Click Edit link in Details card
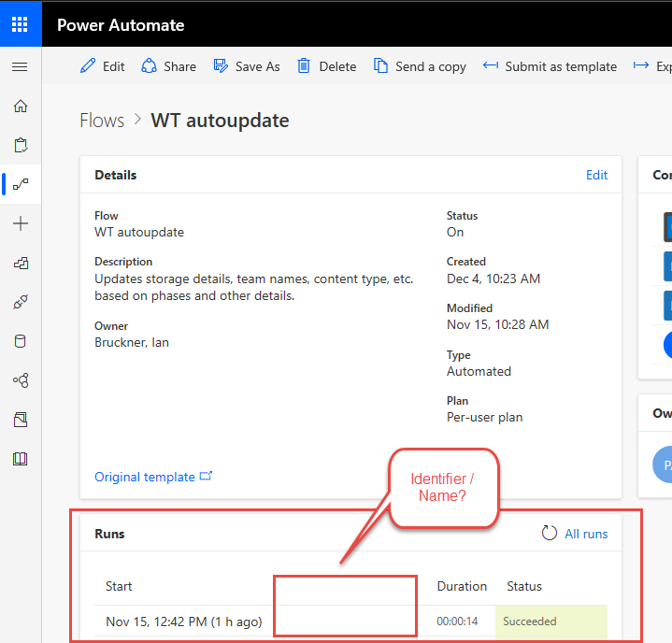The image size is (672, 643). [x=596, y=175]
